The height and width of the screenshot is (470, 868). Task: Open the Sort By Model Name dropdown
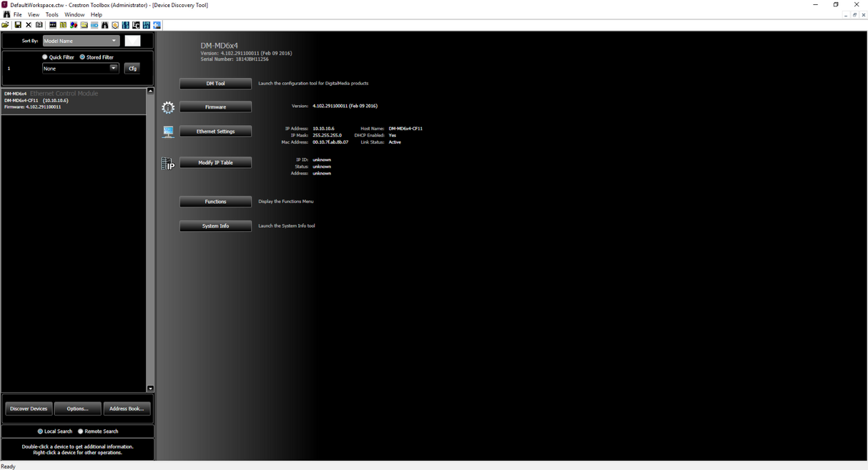coord(81,41)
